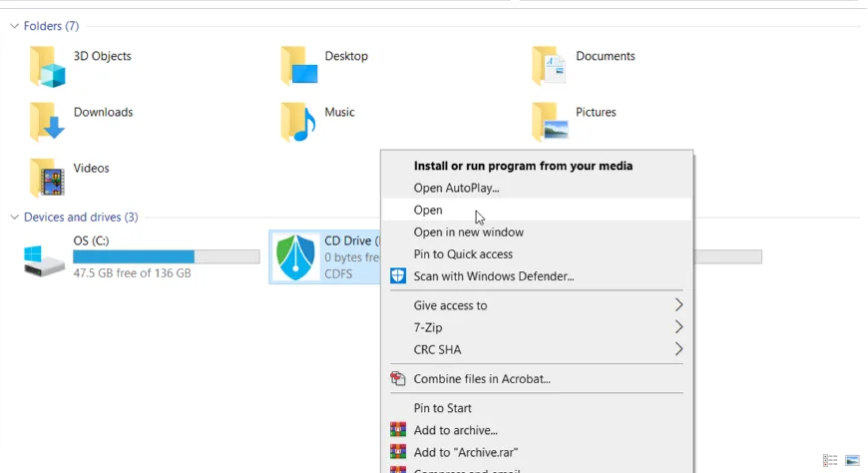868x473 pixels.
Task: Click WinRAR icon beside Add to "Archive.rar"
Action: [398, 452]
